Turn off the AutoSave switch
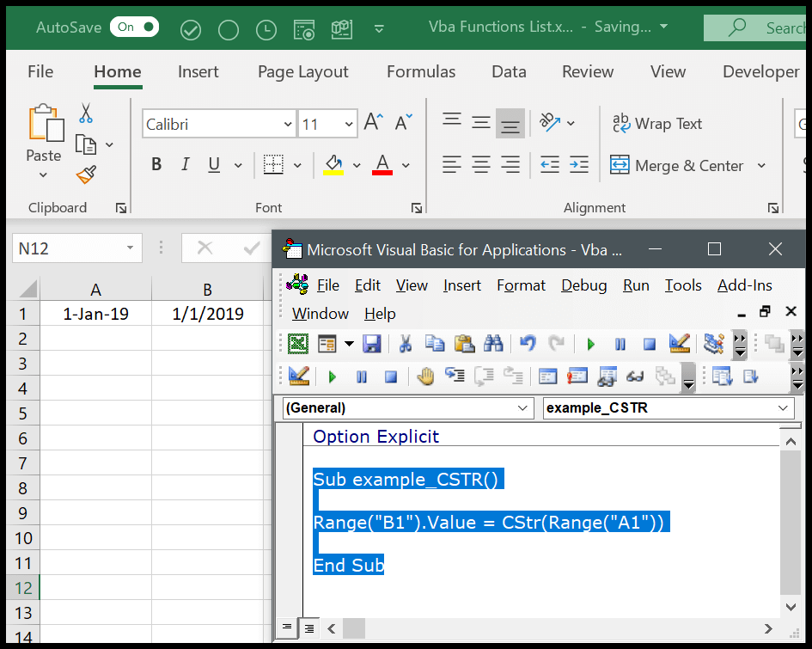Screen dimensions: 812x649 134,27
